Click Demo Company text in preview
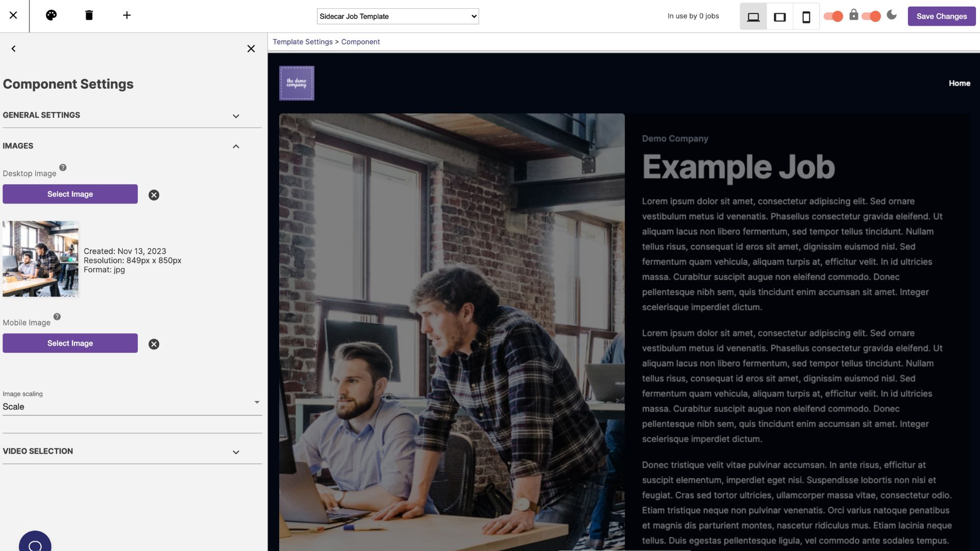Screen dimensions: 980x551 675,139
